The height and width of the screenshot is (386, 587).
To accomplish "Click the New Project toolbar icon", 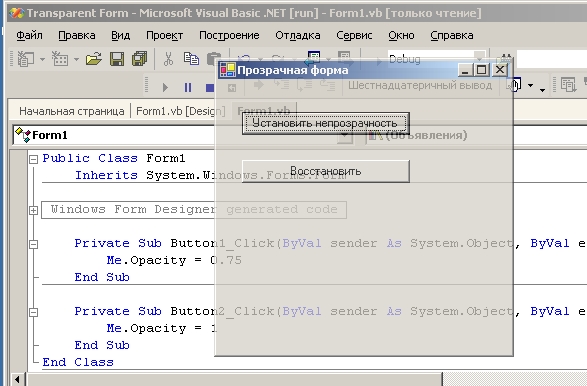I will click(x=26, y=59).
